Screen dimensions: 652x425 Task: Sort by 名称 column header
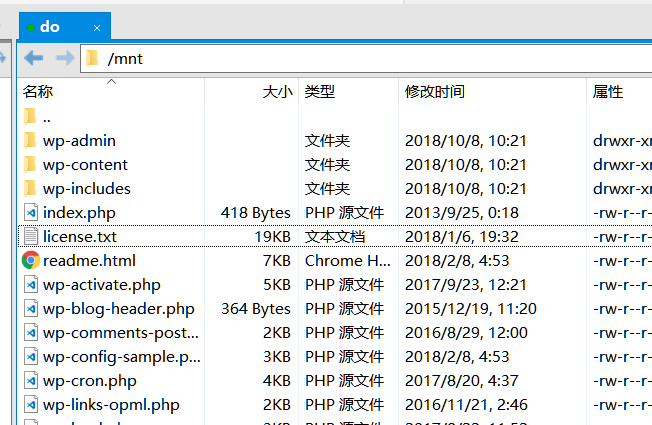pyautogui.click(x=38, y=91)
